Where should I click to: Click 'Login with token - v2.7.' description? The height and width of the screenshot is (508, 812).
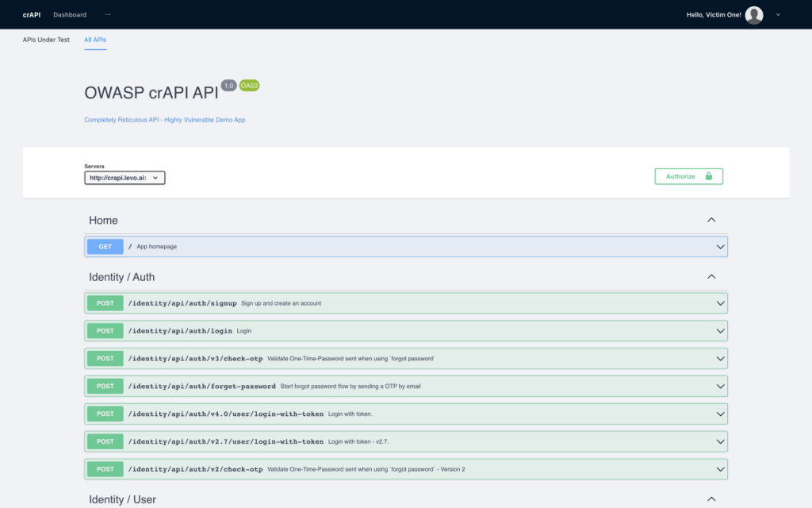tap(358, 441)
